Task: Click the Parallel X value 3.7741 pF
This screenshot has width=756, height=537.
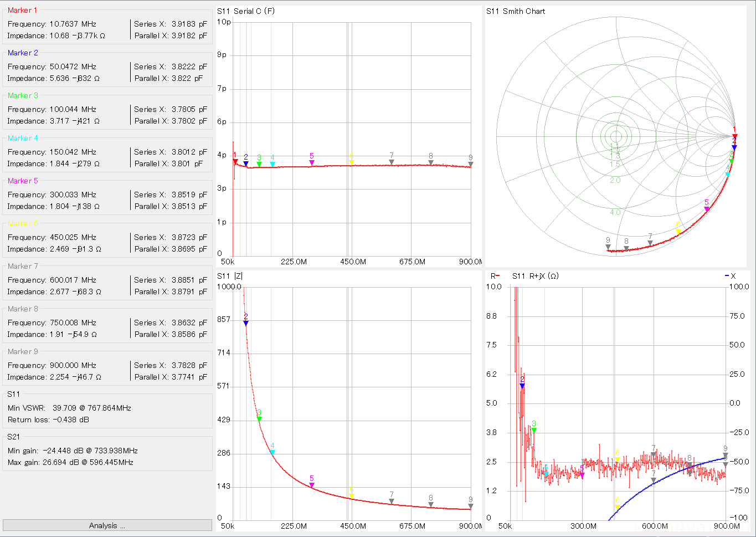Action: click(189, 377)
